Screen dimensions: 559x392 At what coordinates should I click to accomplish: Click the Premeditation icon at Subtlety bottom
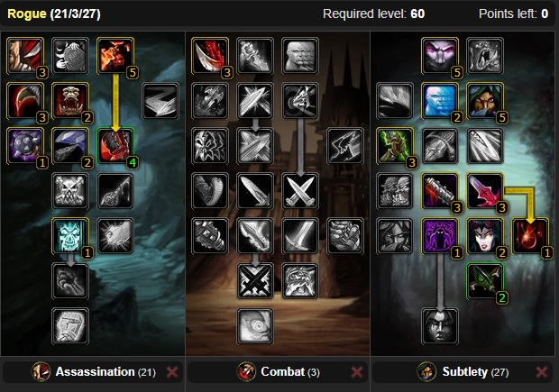[440, 325]
